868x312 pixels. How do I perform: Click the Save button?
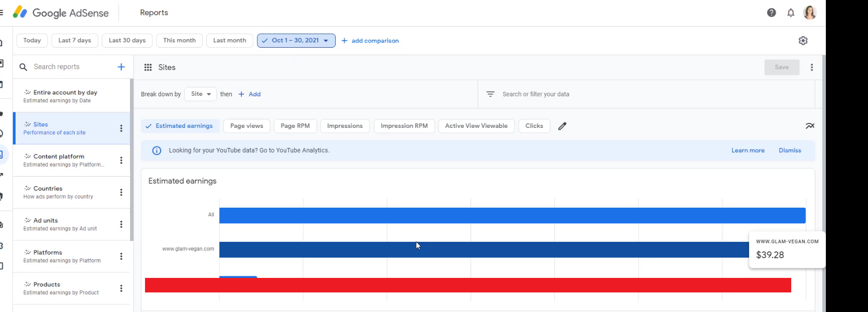click(x=782, y=67)
